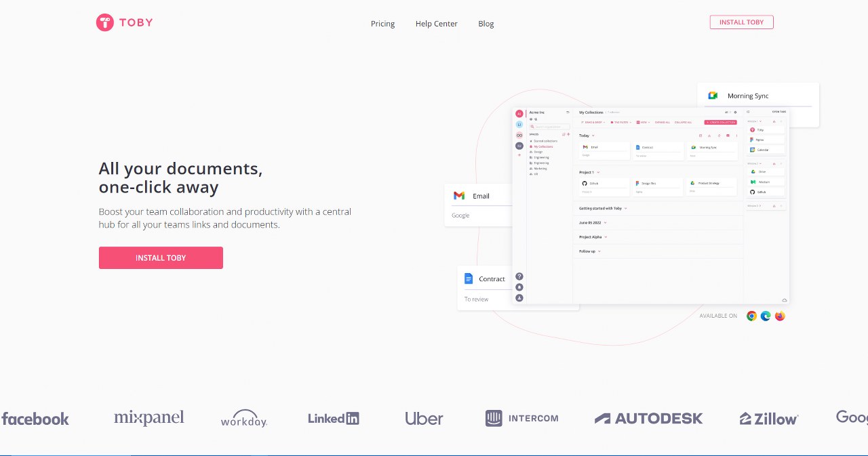Expand the Follow up collection
Screen dimensions: 868x456
click(x=599, y=251)
